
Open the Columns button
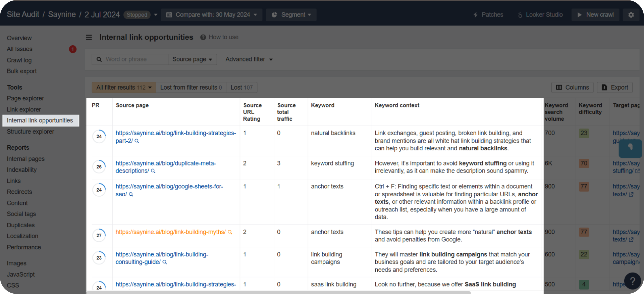pos(573,88)
